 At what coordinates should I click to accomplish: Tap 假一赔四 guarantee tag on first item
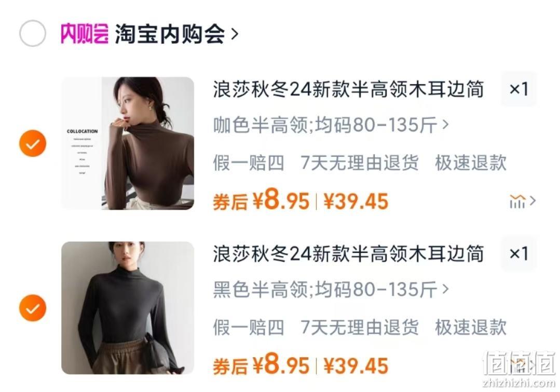(249, 163)
